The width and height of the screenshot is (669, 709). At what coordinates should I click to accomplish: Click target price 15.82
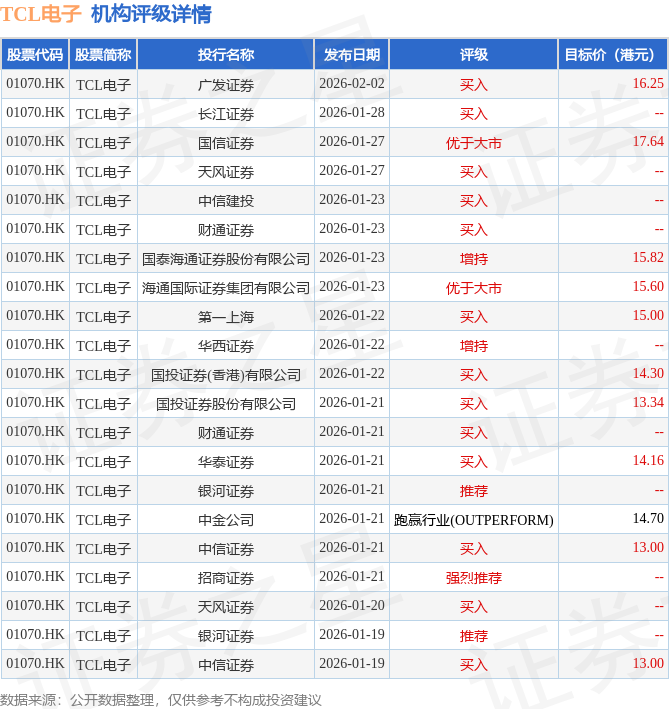point(648,257)
